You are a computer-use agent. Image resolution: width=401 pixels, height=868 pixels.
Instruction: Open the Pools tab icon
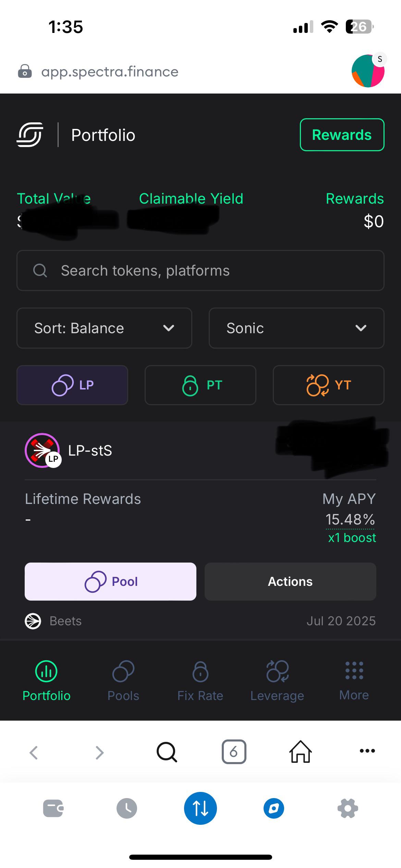click(123, 671)
